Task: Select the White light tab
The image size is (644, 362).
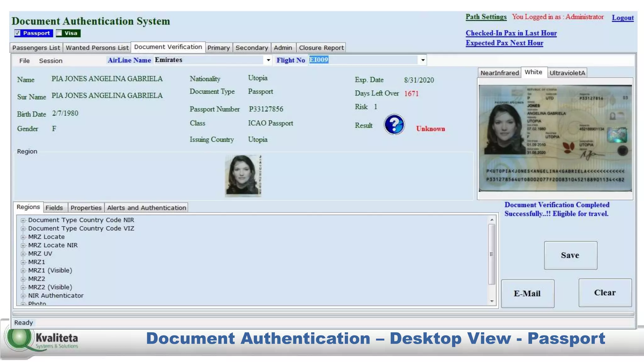Action: 534,72
